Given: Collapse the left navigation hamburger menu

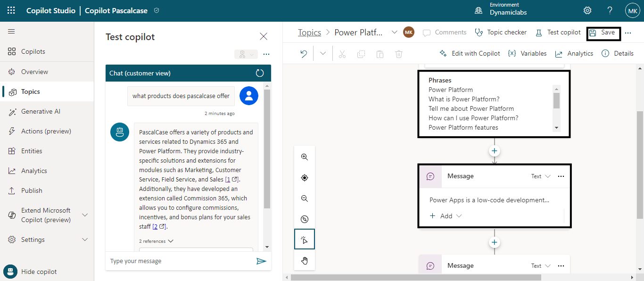Looking at the screenshot, I should pyautogui.click(x=11, y=32).
